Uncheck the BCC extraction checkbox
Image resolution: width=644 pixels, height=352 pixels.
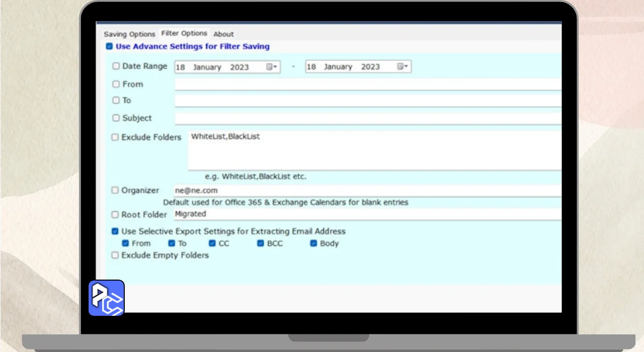(261, 243)
